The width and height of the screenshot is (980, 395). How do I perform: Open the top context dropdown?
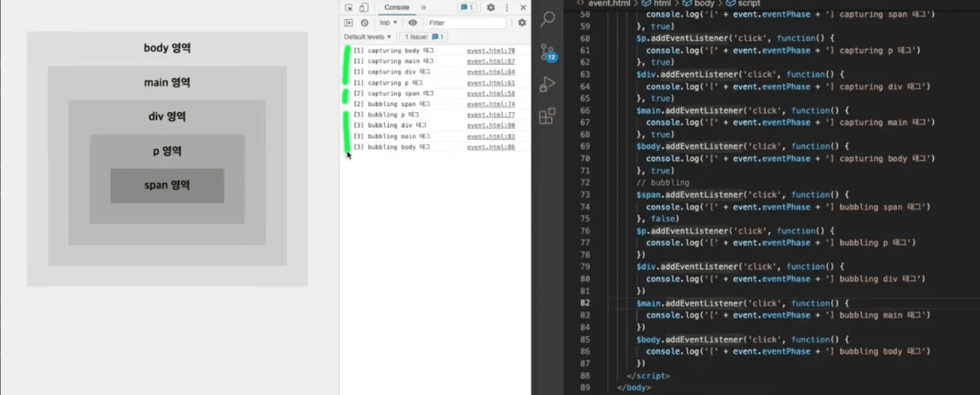388,23
